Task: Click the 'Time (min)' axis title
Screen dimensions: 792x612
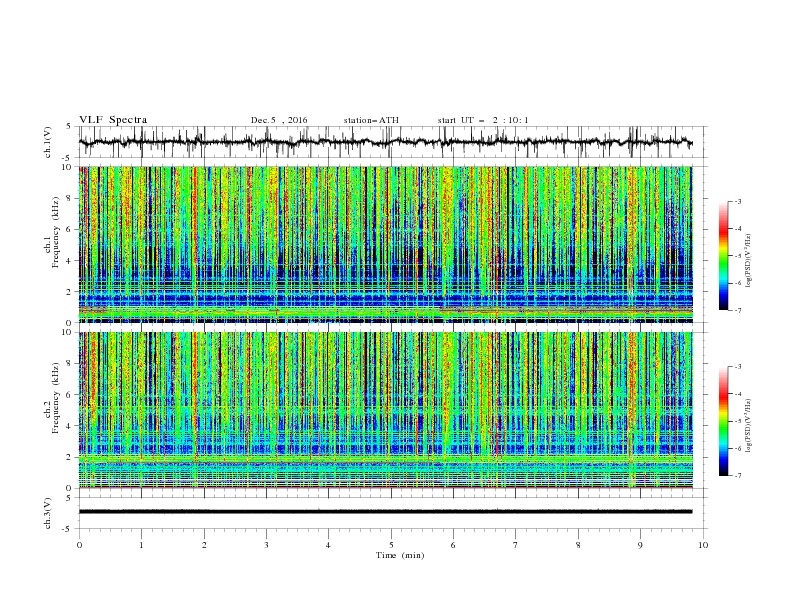Action: click(x=400, y=555)
